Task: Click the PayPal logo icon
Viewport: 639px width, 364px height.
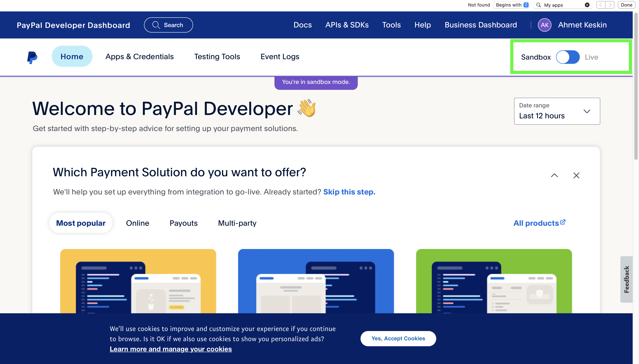Action: [32, 57]
